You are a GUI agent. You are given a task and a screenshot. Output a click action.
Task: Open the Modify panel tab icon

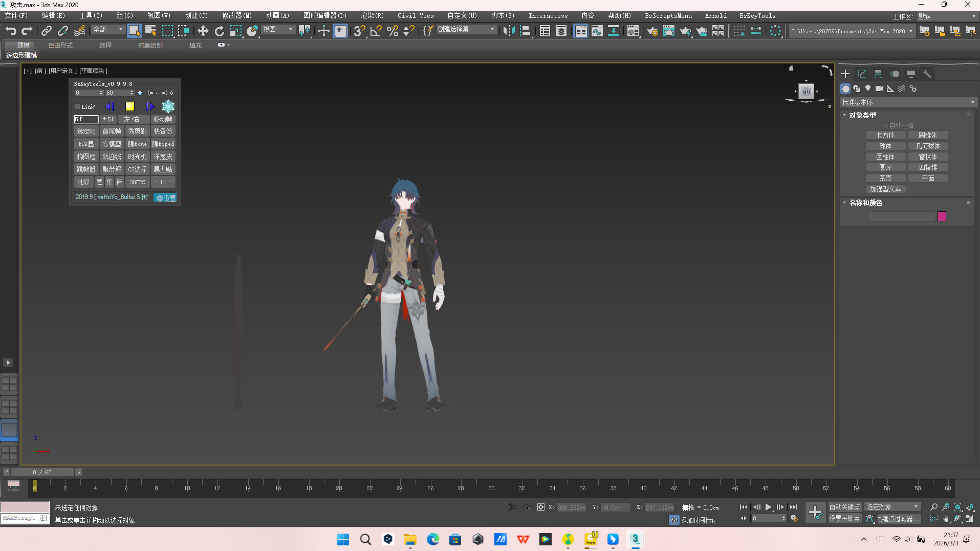pos(862,74)
